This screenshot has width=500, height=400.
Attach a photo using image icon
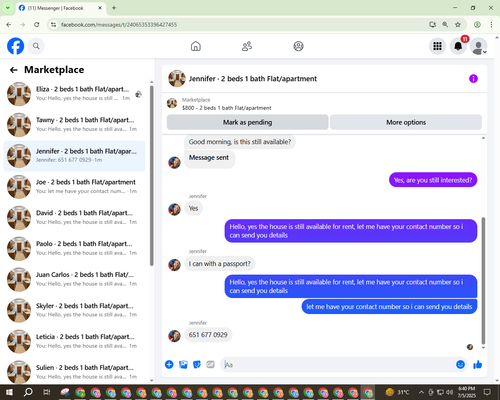[x=183, y=365]
